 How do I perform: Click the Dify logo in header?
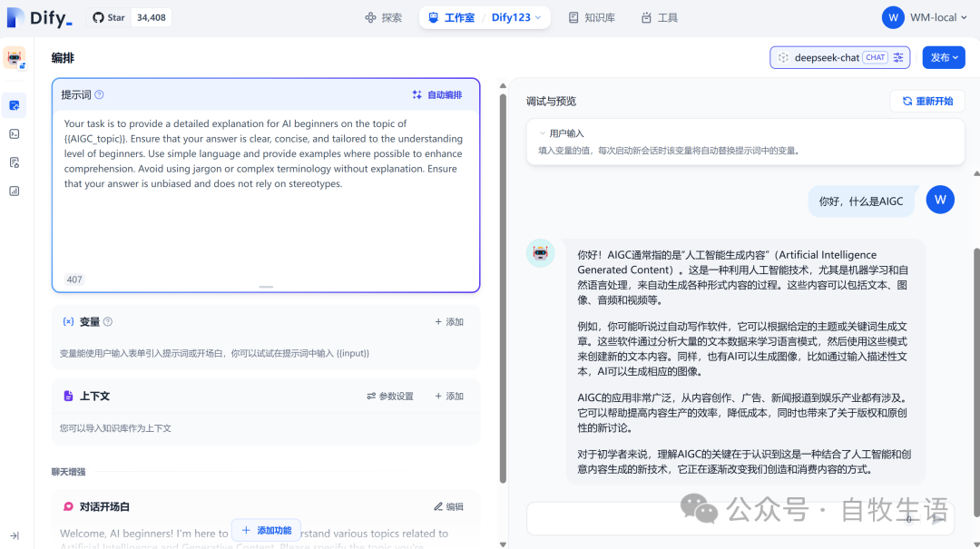point(40,17)
